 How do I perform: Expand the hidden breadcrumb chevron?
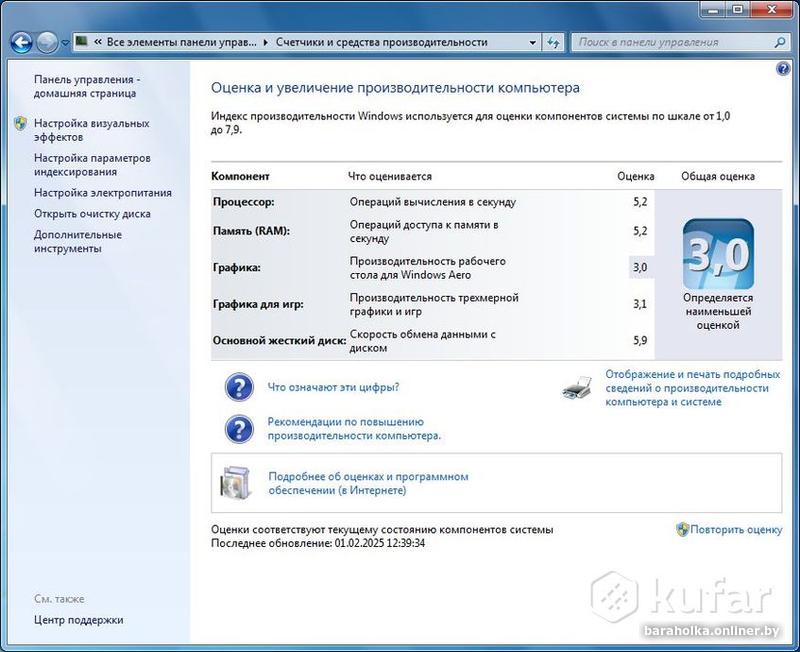click(98, 42)
